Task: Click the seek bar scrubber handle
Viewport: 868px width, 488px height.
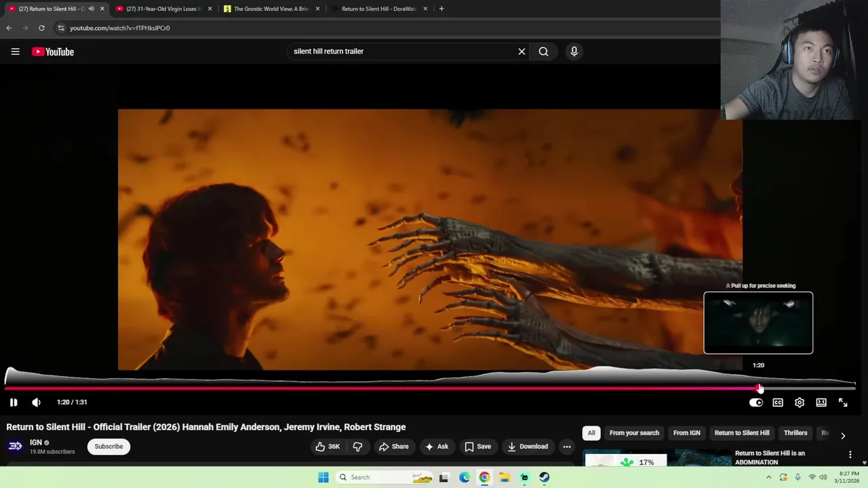Action: (759, 388)
